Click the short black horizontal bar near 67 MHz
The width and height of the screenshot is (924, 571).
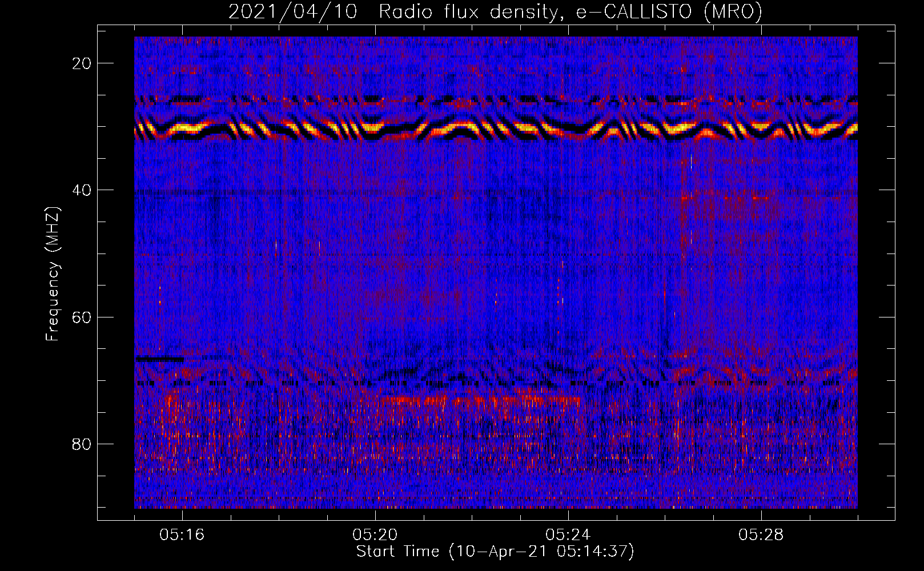tap(159, 359)
